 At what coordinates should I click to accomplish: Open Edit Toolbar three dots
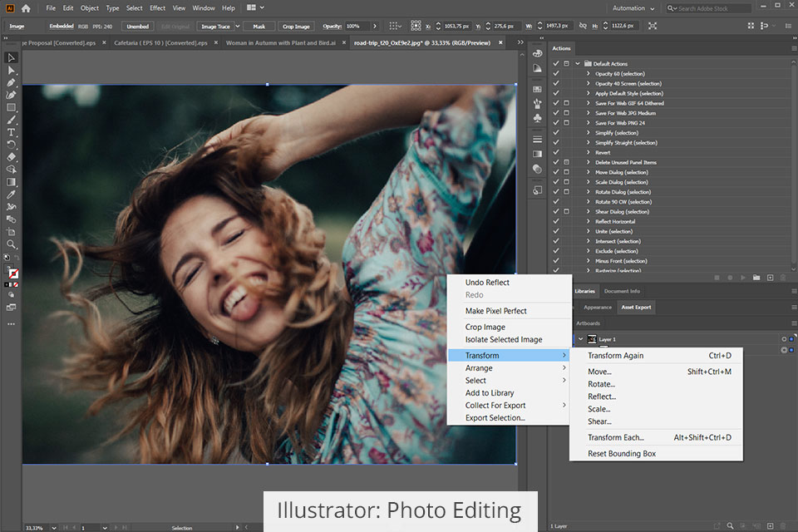pos(11,324)
